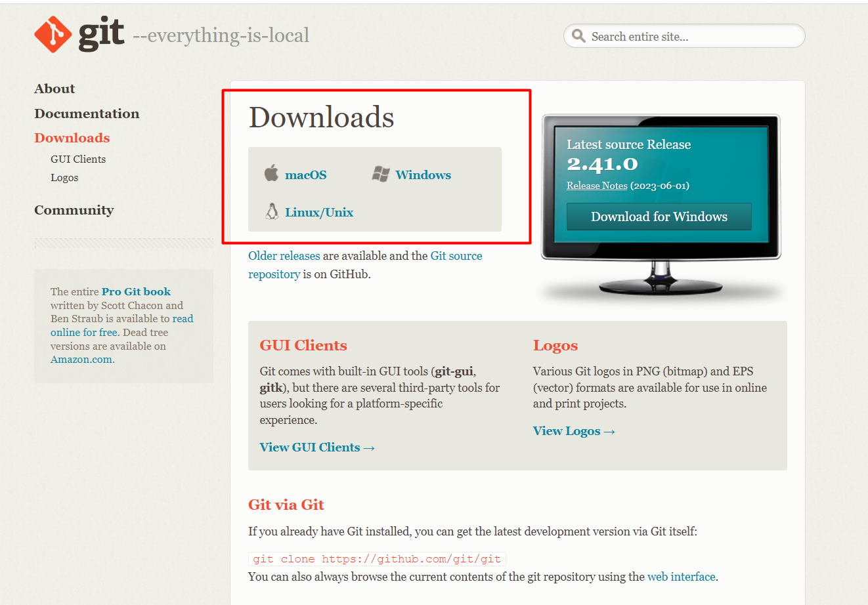Click the Logos section heading

tap(555, 346)
